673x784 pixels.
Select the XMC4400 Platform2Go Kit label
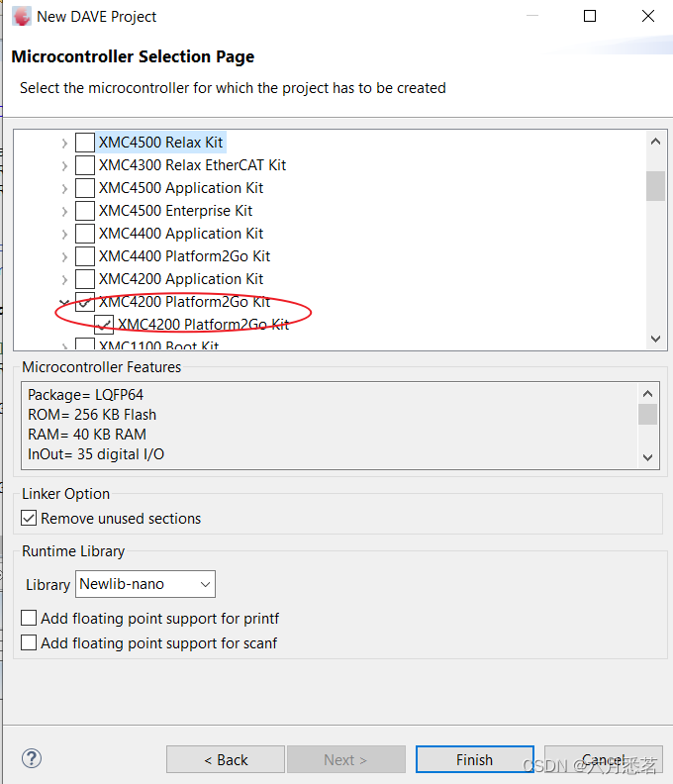point(184,256)
